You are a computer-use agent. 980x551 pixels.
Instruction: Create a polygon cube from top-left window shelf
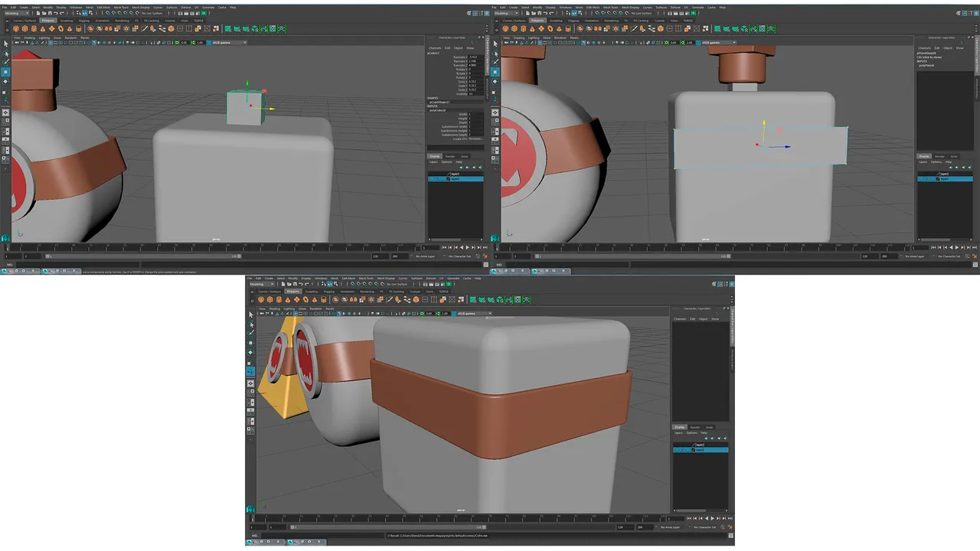(24, 28)
